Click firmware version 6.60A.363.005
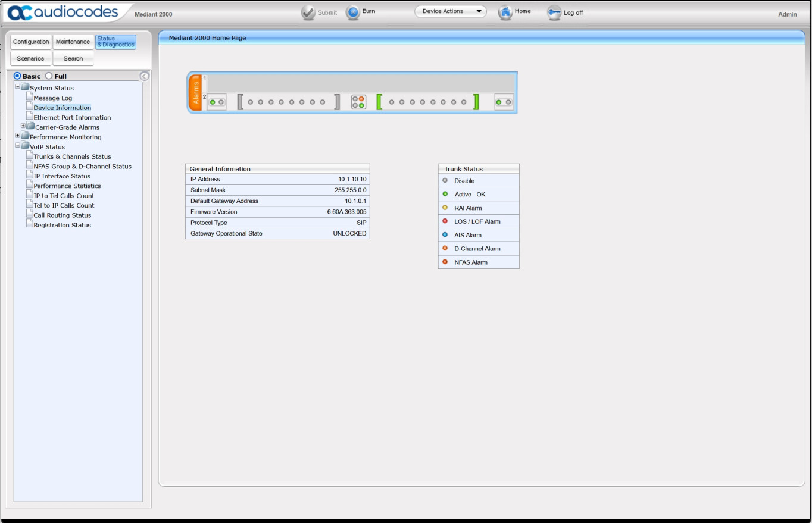 coord(347,212)
